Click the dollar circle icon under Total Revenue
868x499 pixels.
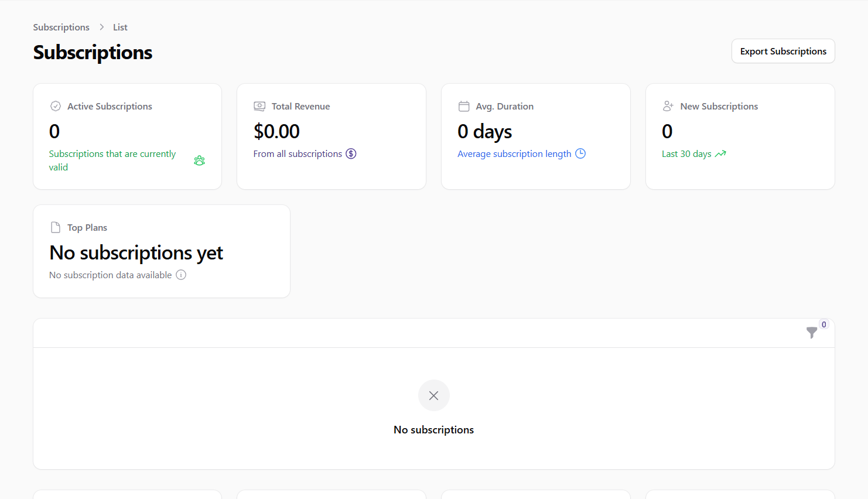point(351,153)
